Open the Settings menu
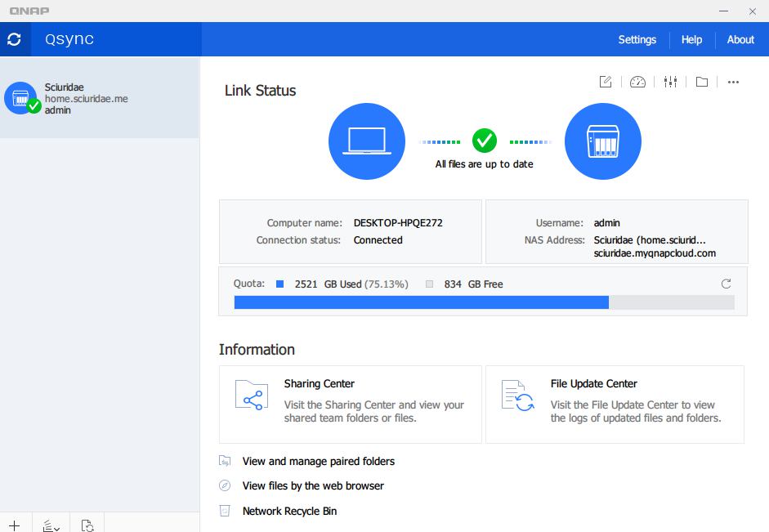769x532 pixels. click(x=637, y=40)
